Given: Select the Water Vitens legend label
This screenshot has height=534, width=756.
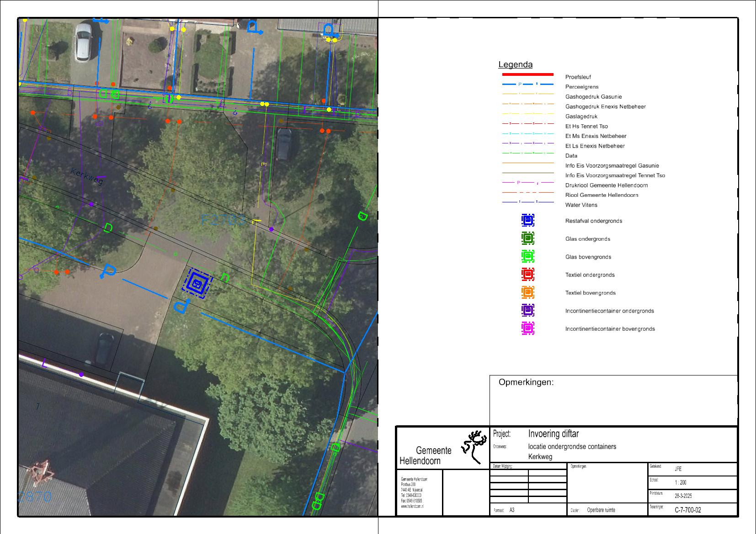Looking at the screenshot, I should 581,205.
